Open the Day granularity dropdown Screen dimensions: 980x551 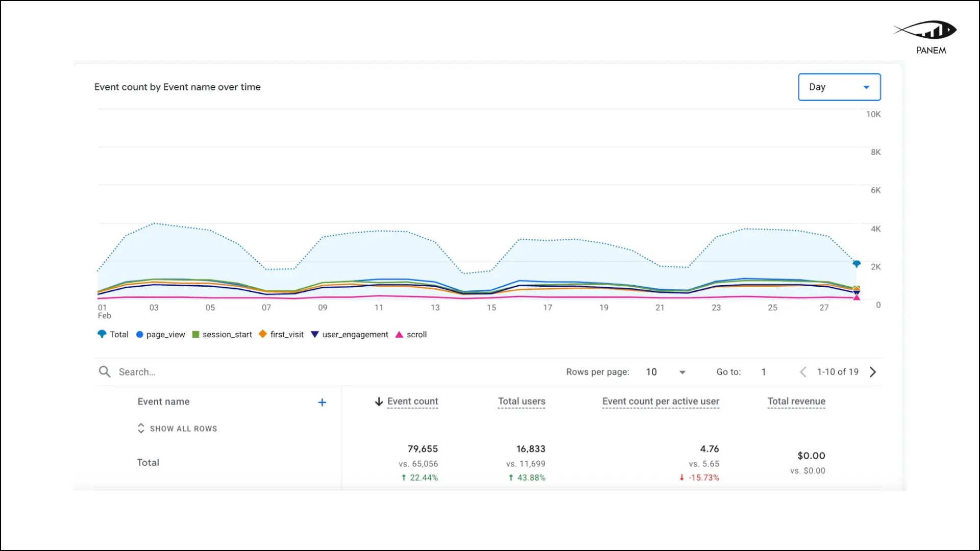(839, 87)
